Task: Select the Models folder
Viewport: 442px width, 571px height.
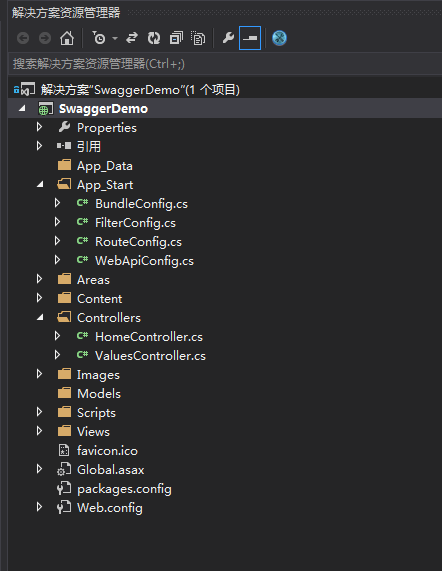Action: [99, 394]
